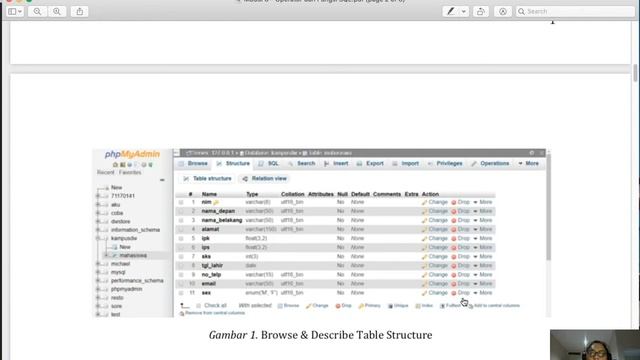Screen dimensions: 640x360
Task: Click the primary key icon next to nim
Action: [x=216, y=202]
